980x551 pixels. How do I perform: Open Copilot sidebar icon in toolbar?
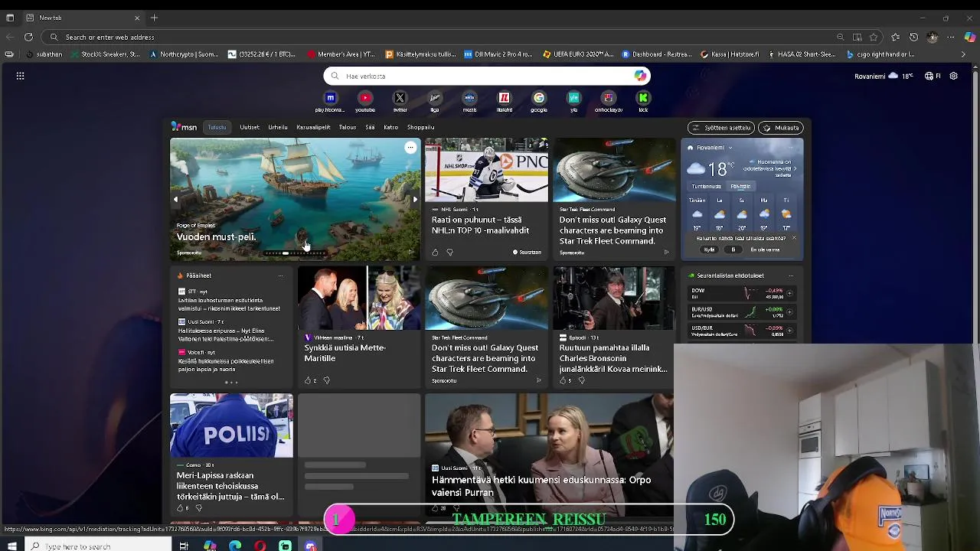tap(969, 37)
